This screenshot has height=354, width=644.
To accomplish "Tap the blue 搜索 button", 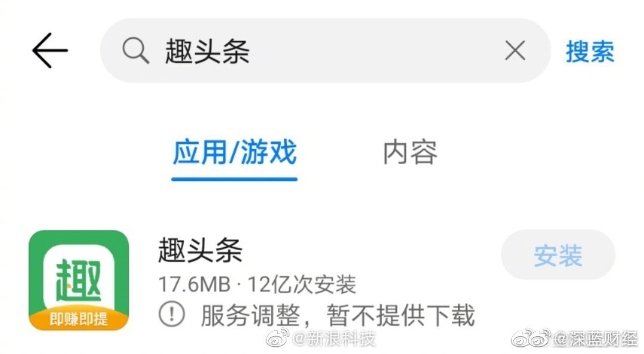I will [590, 51].
